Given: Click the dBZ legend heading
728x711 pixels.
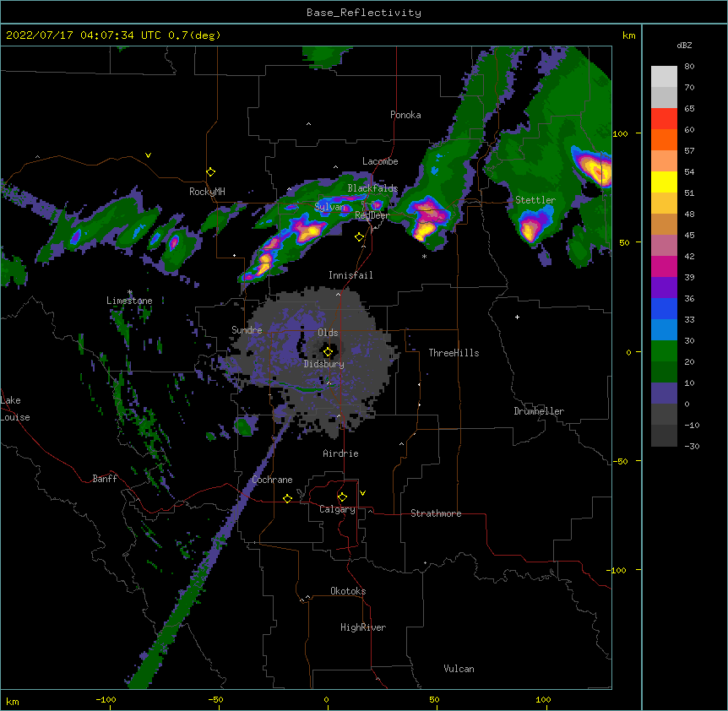Looking at the screenshot, I should click(x=684, y=46).
